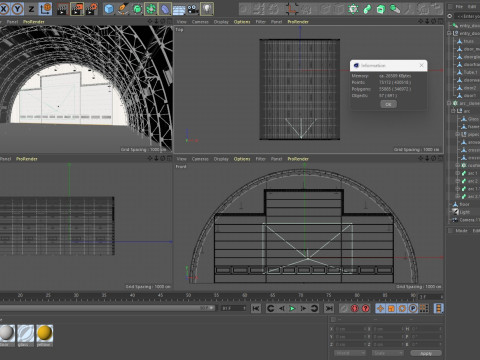This screenshot has width=480, height=360.
Task: Toggle Autokeying red button
Action: (x=355, y=308)
